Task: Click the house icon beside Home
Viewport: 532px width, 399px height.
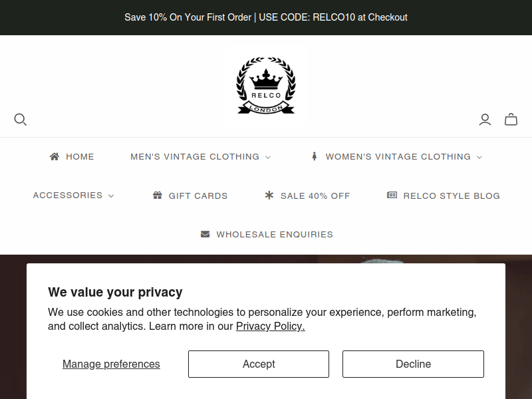Action: [x=55, y=156]
